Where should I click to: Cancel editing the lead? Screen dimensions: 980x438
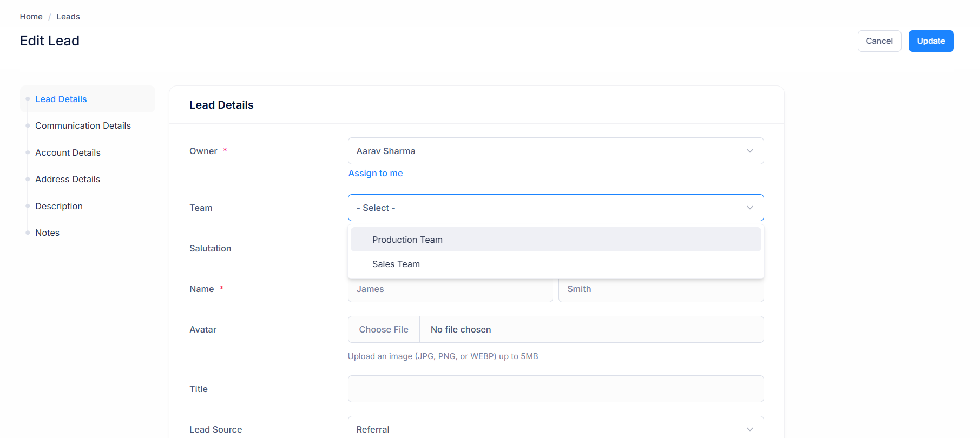click(879, 41)
